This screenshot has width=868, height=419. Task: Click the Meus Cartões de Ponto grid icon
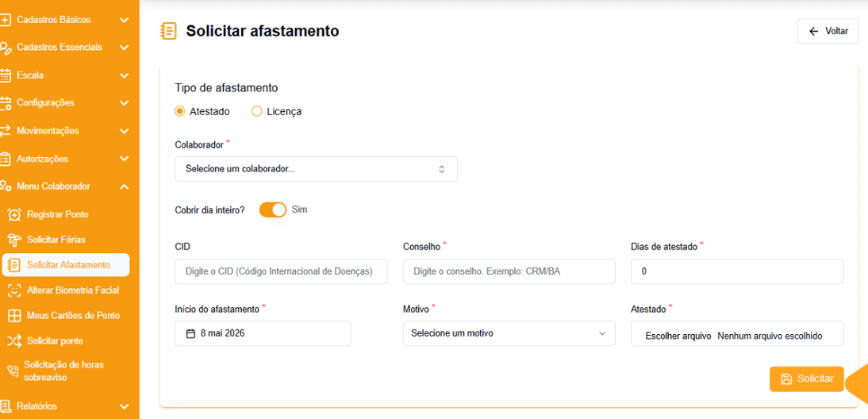click(15, 316)
